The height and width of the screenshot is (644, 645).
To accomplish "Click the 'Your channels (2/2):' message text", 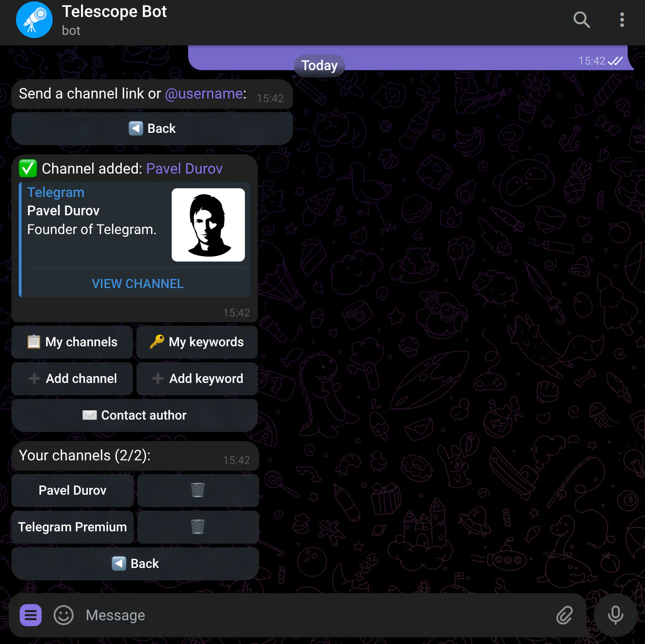I will (85, 455).
